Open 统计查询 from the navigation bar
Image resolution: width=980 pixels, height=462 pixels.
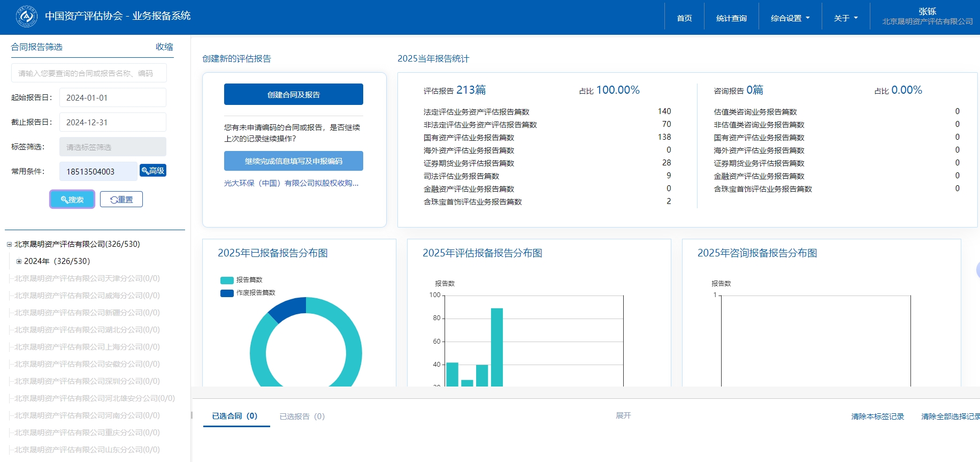point(731,18)
